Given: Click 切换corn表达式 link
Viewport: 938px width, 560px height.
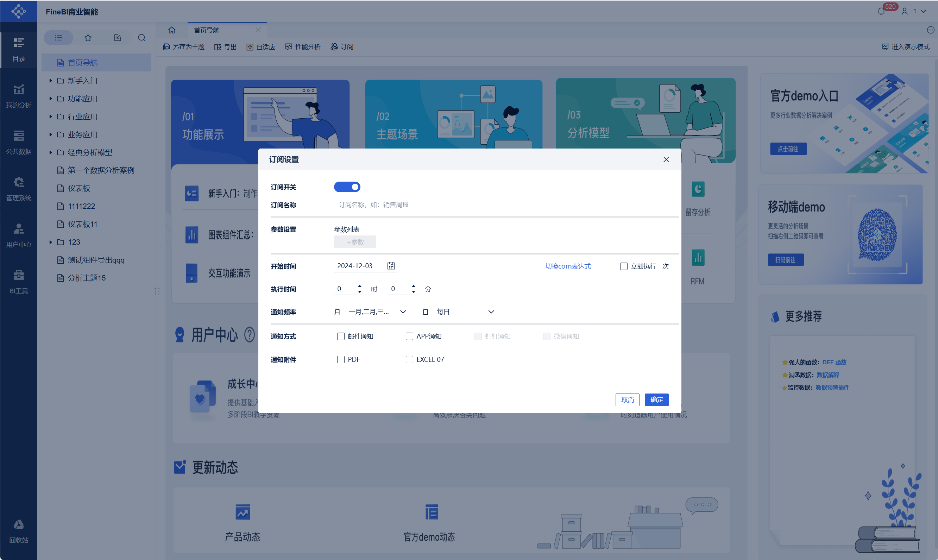Looking at the screenshot, I should pos(567,266).
